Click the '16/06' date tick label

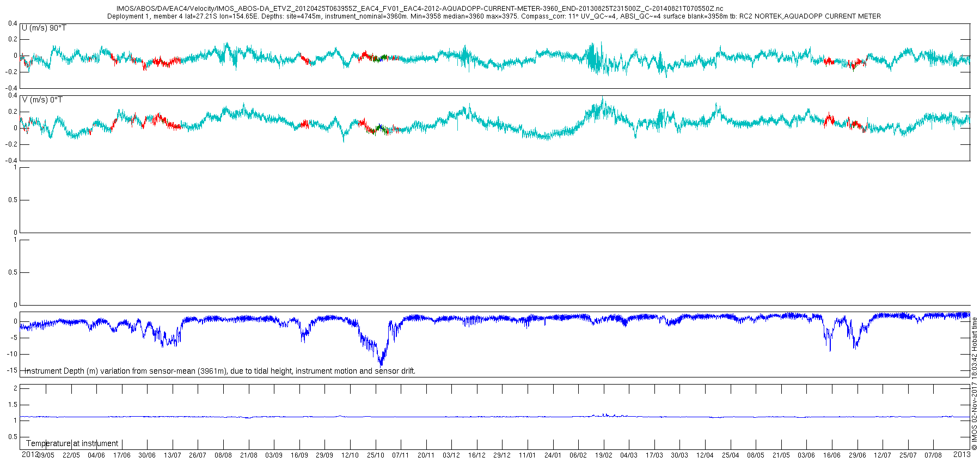click(831, 455)
